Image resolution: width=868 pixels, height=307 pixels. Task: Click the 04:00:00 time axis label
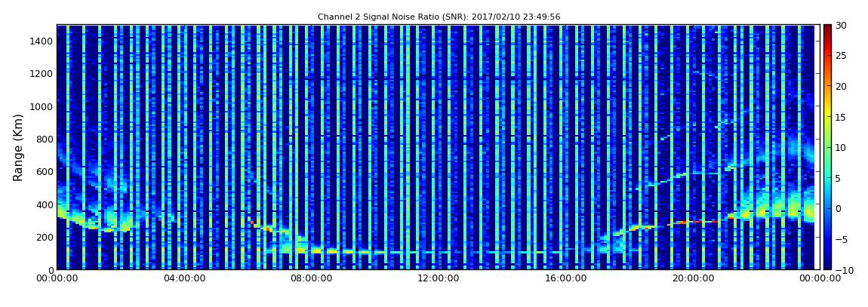point(183,278)
